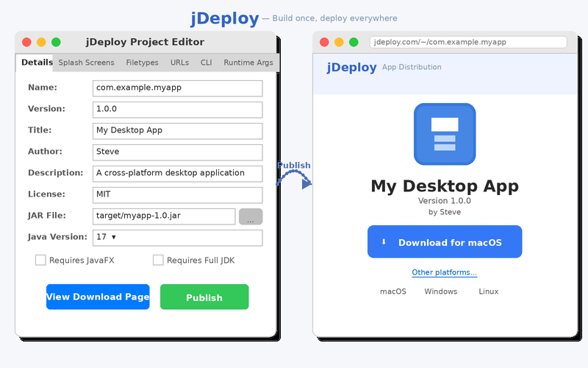Click the browser address bar with jdeploy.com URL

pos(468,42)
